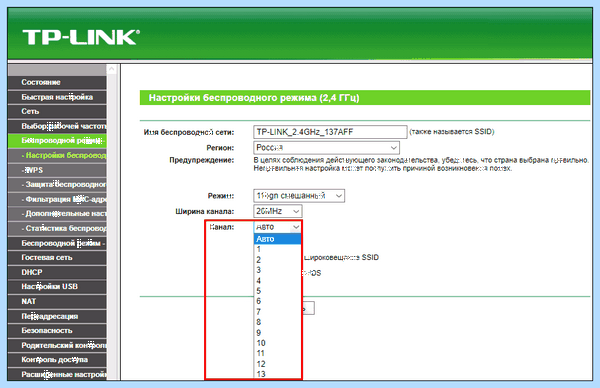Screen dimensions: 600x388
Task: Choose channel 9 from the list
Action: [278, 333]
